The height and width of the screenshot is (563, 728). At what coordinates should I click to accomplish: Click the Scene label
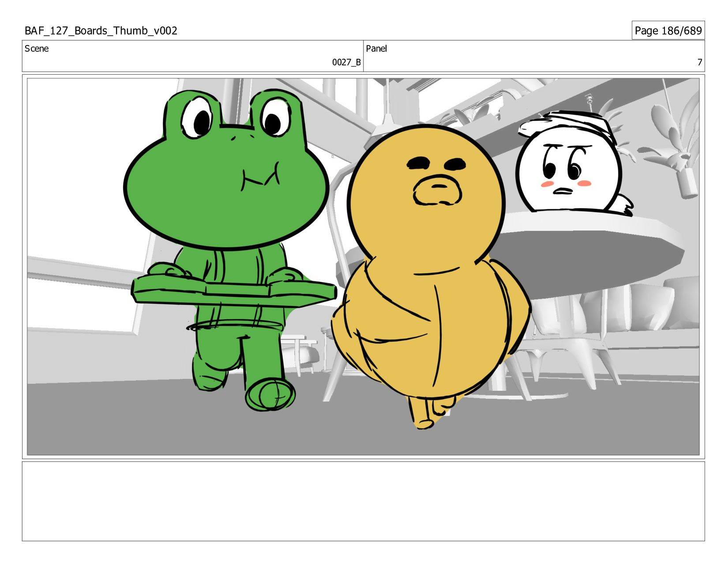click(37, 49)
